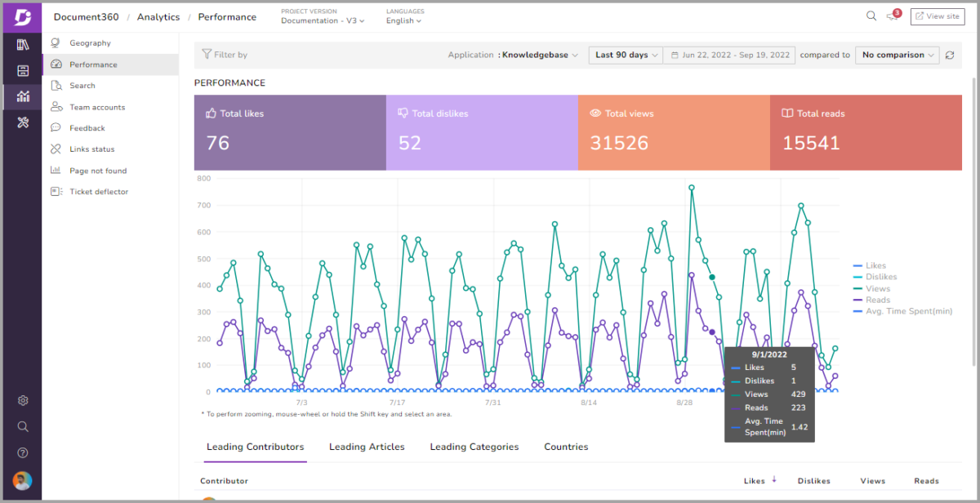Expand the Last 90 days selector

pos(626,55)
